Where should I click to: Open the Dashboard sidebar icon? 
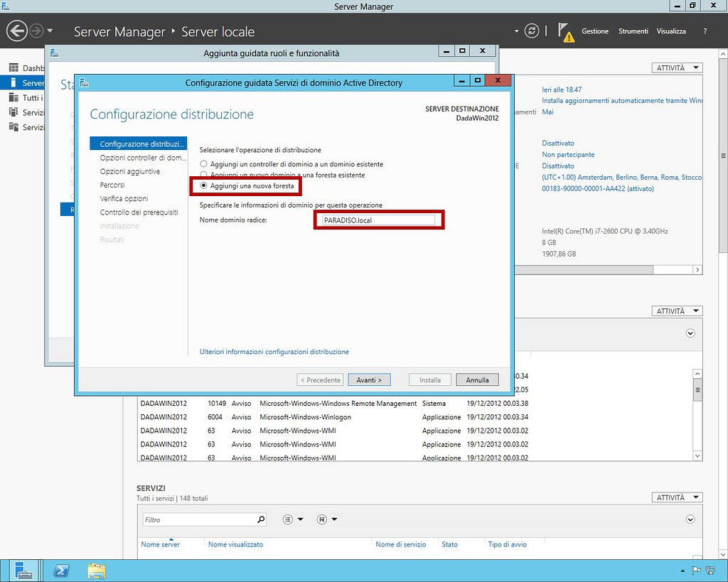click(14, 68)
